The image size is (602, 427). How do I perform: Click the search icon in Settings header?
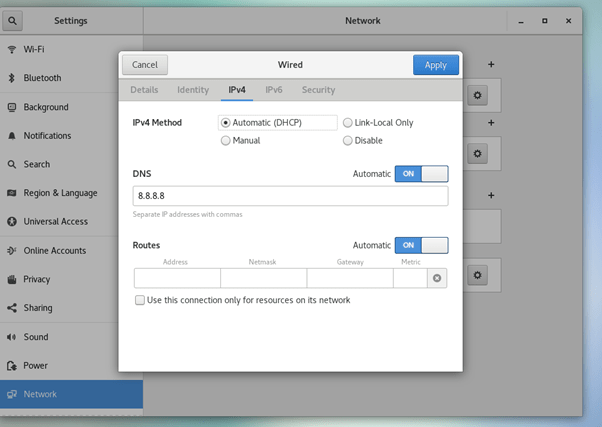click(16, 20)
